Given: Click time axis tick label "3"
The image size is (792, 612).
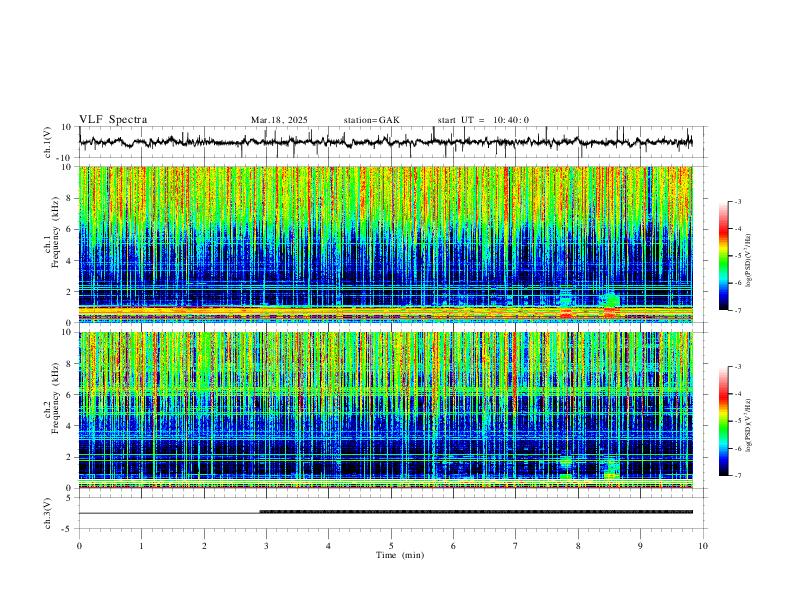Looking at the screenshot, I should tap(266, 546).
